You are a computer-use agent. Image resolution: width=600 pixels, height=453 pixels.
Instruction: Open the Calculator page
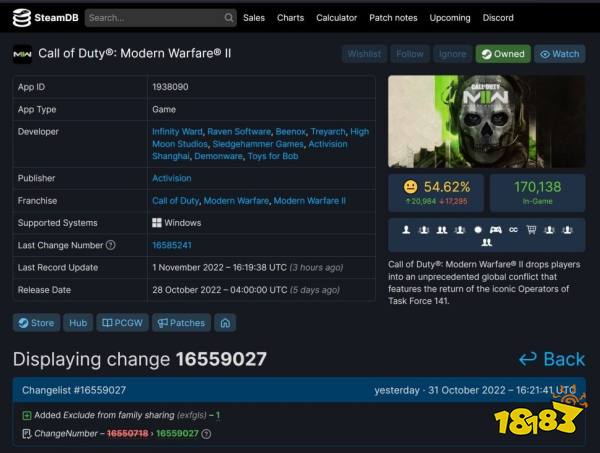[336, 18]
